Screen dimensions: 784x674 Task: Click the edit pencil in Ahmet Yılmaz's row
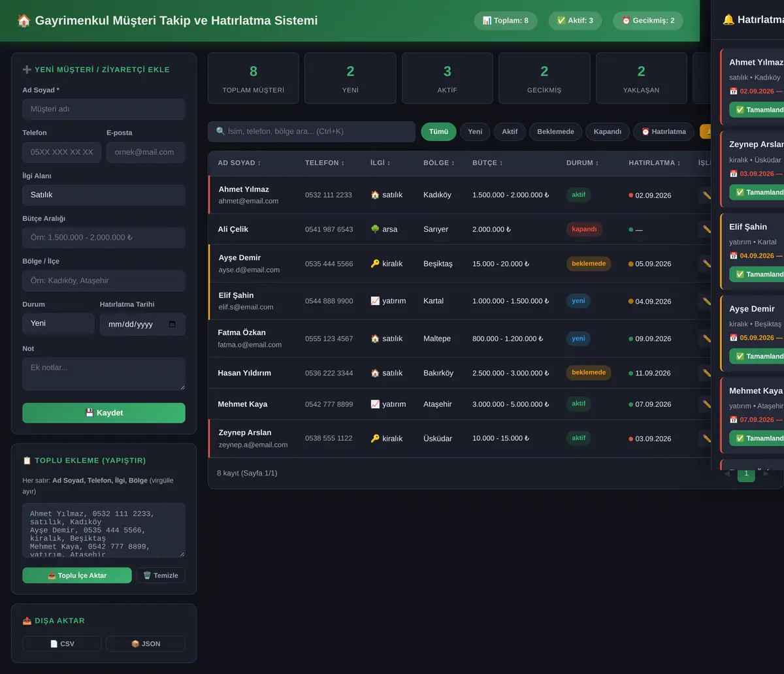pyautogui.click(x=706, y=195)
